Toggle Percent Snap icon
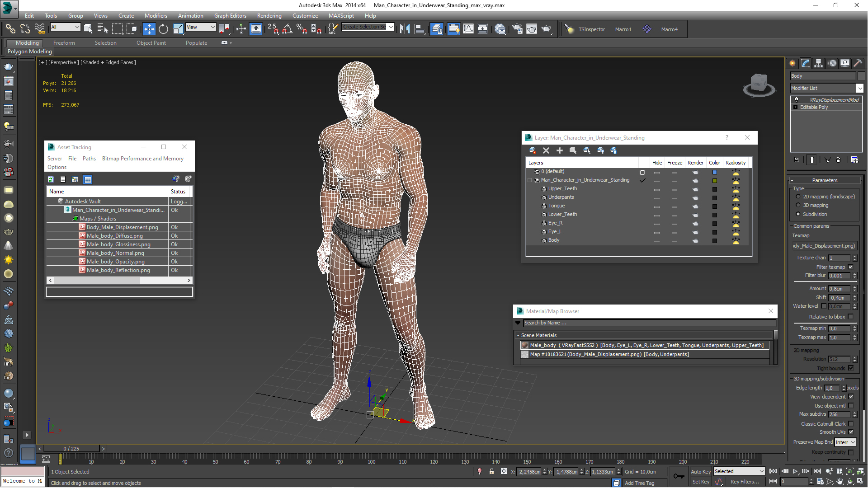Screen dimensions: 868x488 pos(302,29)
